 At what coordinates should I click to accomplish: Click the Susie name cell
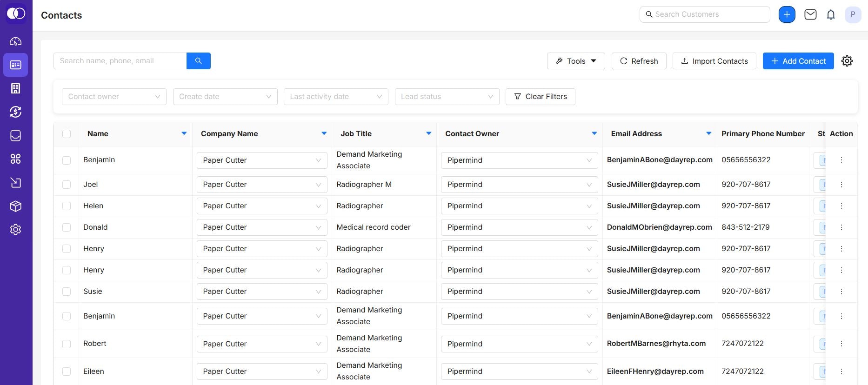coord(93,292)
